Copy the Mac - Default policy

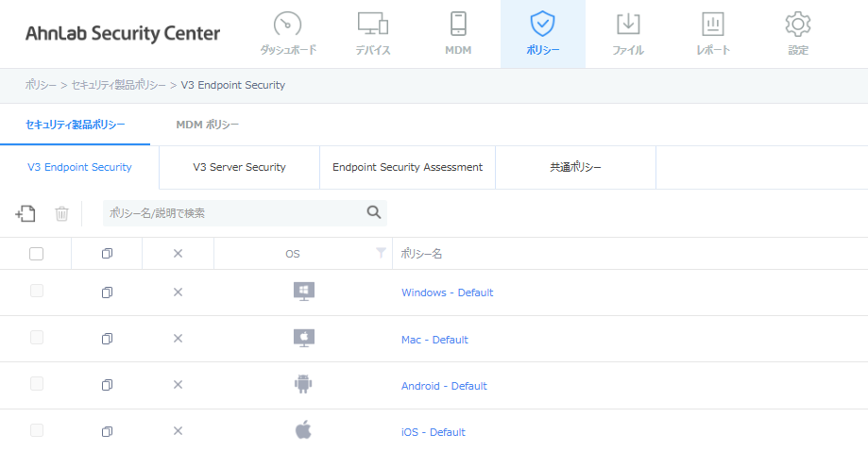107,339
